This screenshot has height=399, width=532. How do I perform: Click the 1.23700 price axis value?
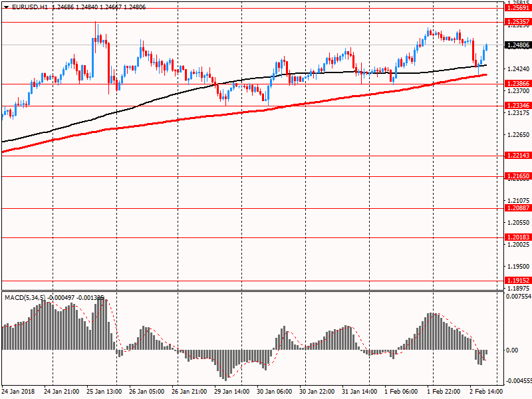click(x=518, y=91)
